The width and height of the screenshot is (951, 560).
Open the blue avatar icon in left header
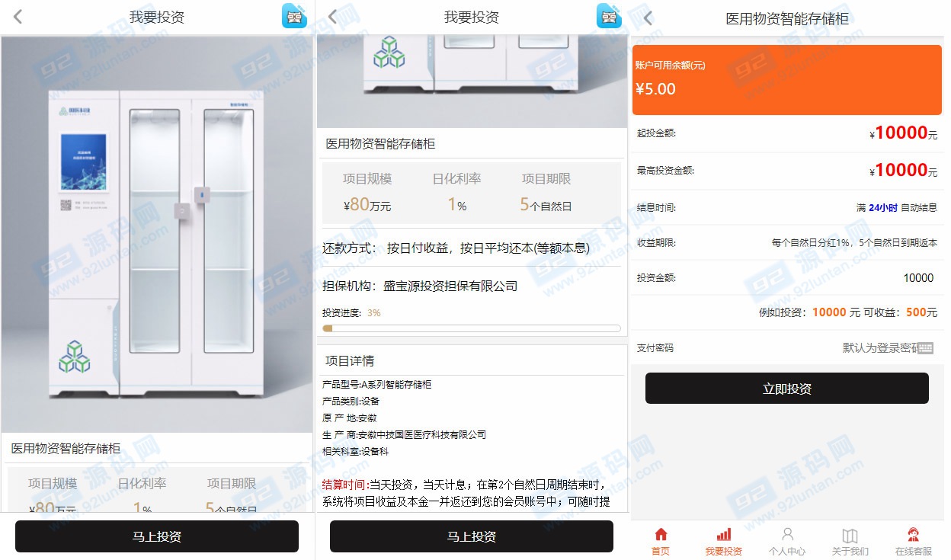[294, 16]
